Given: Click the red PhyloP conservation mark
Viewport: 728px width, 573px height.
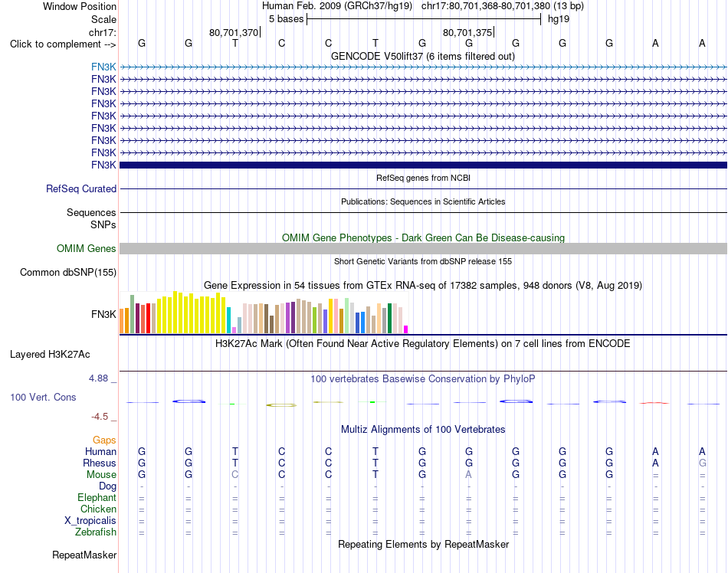Looking at the screenshot, I should [x=654, y=403].
